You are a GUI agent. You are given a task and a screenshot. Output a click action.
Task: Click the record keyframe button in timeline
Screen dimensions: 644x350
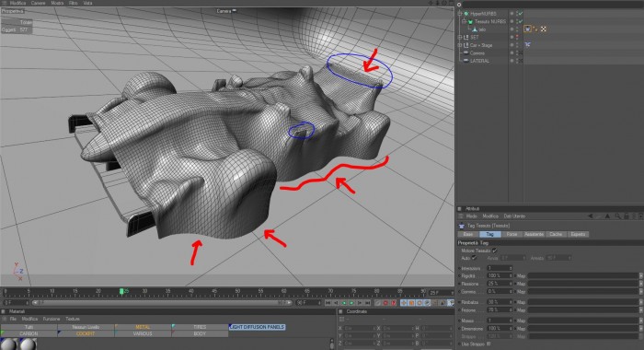385,303
